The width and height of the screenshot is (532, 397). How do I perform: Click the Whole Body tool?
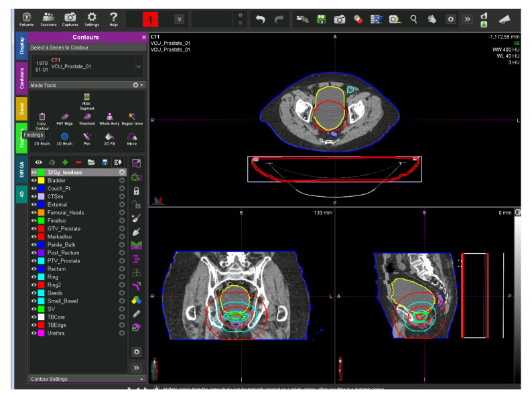[109, 118]
